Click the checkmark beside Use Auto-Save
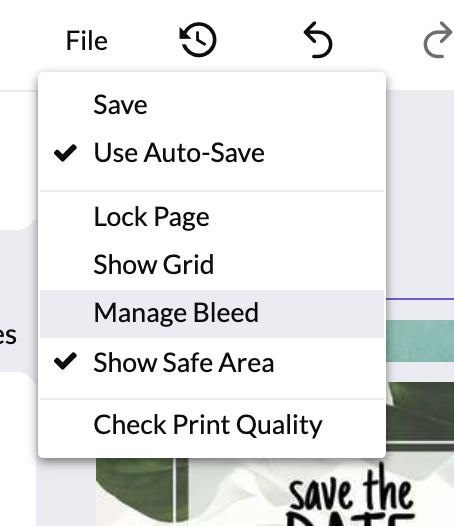 tap(65, 153)
